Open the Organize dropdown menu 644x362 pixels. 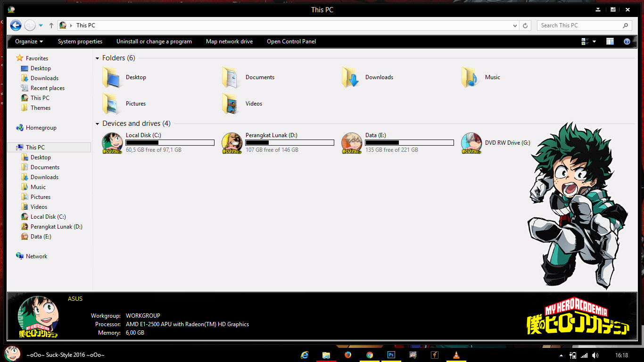[x=29, y=41]
